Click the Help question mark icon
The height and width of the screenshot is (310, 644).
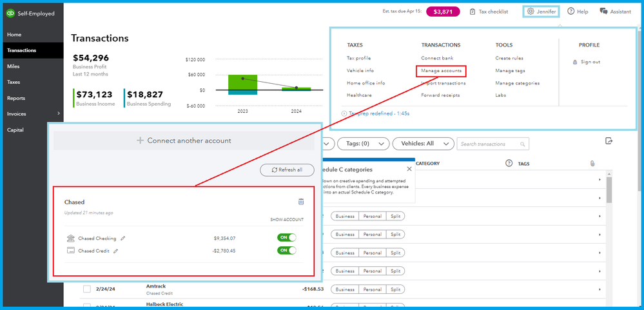click(x=571, y=12)
